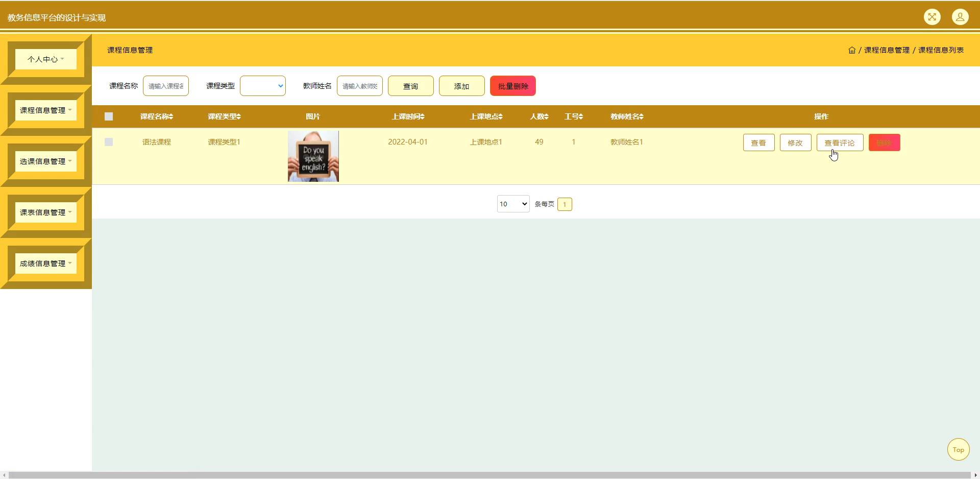Sort by 工号 column arrows
The height and width of the screenshot is (479, 980).
(x=581, y=117)
